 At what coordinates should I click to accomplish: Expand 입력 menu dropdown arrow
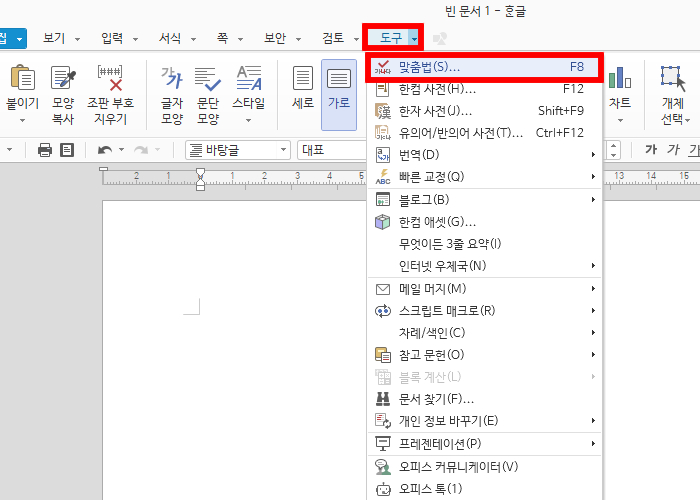[135, 39]
